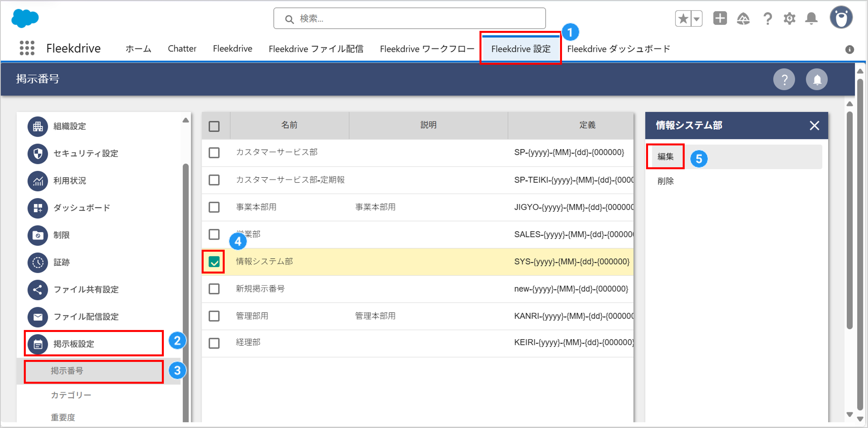
Task: Check the 管理部用 row checkbox
Action: [x=214, y=316]
